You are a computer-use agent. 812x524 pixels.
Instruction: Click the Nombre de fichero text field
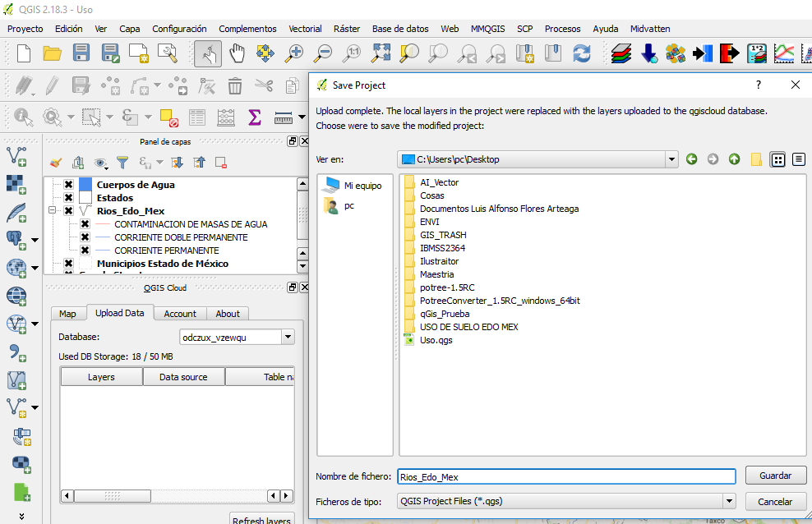coord(566,476)
